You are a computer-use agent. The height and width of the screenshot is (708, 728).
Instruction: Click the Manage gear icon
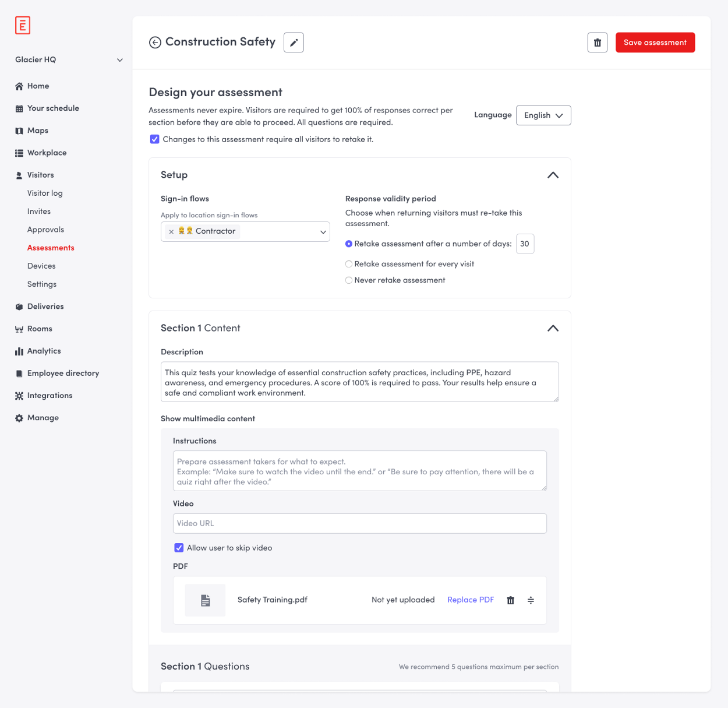click(19, 418)
